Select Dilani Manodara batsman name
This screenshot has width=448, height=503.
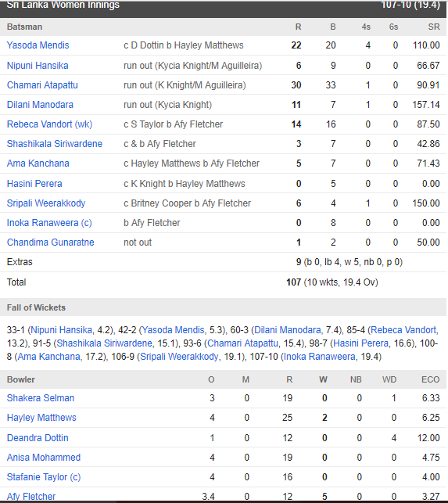(x=40, y=105)
